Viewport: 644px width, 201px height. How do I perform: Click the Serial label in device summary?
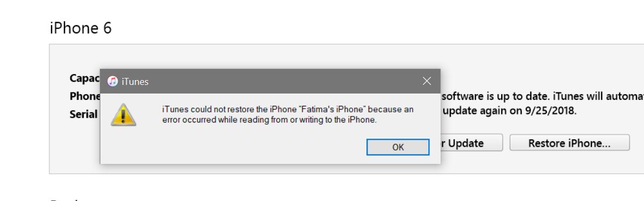point(84,114)
